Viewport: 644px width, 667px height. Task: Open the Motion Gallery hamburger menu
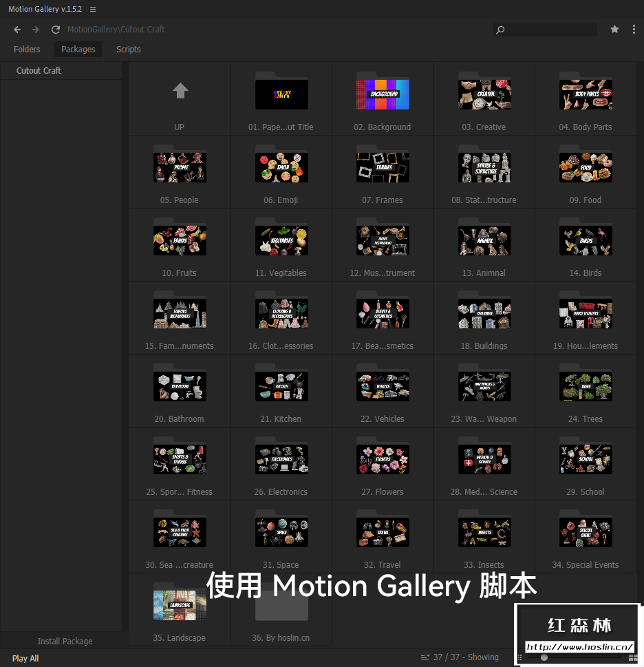[93, 10]
